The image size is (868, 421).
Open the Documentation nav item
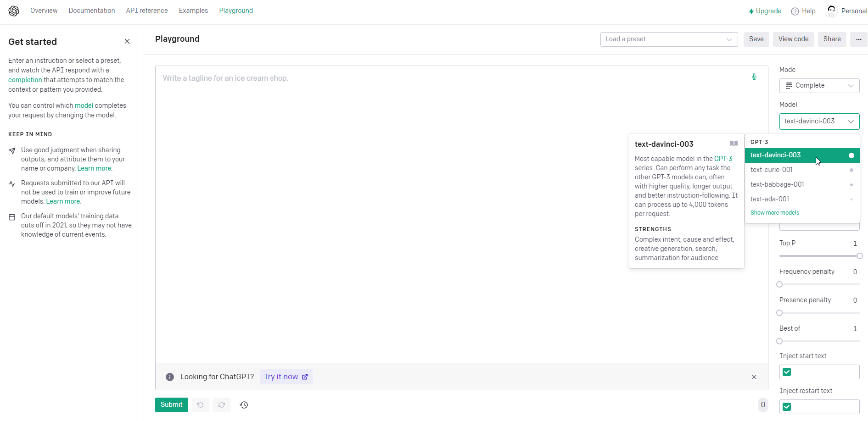[92, 11]
